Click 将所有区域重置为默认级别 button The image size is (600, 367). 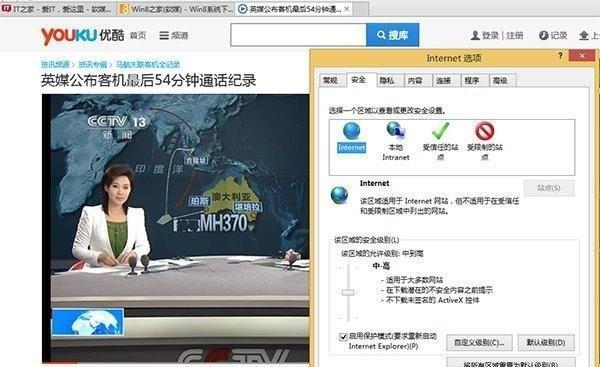pos(511,363)
